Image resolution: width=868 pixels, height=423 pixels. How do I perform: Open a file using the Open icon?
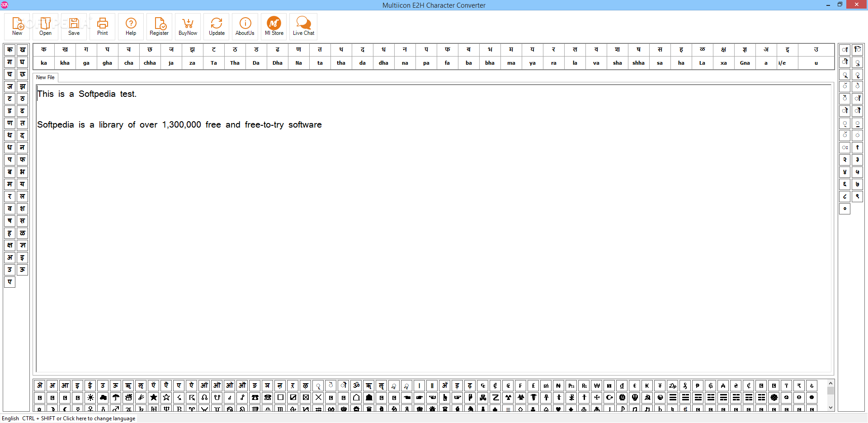(x=46, y=26)
